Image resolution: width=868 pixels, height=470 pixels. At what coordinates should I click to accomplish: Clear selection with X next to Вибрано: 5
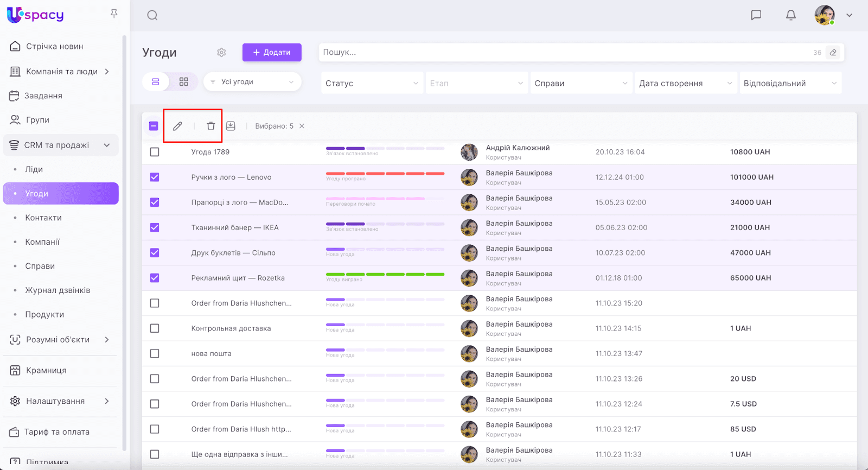(x=302, y=126)
